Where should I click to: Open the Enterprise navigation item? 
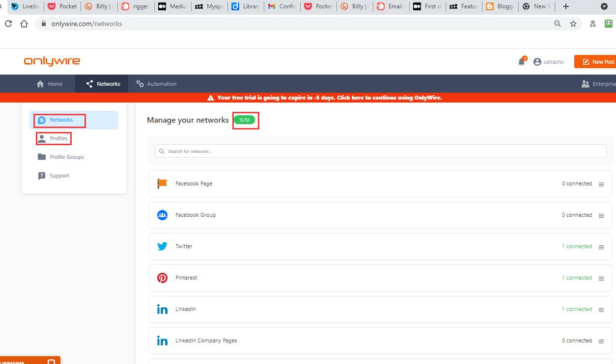tap(598, 84)
